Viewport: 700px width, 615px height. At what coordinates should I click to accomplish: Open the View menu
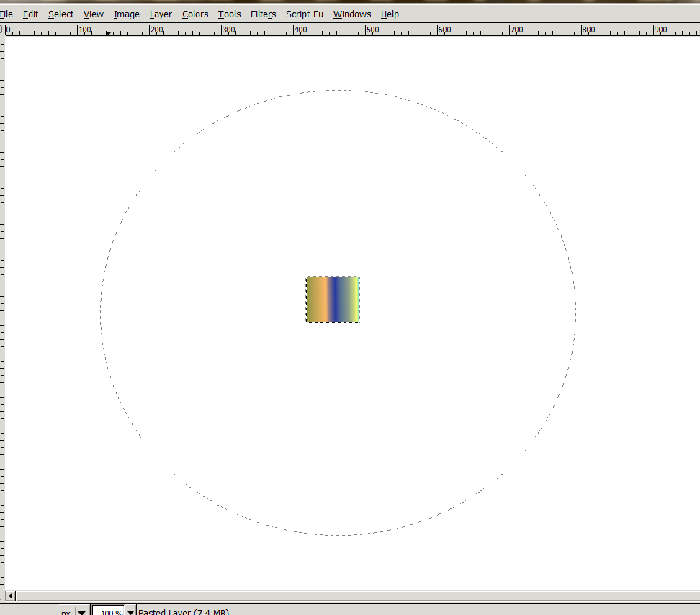[x=94, y=14]
